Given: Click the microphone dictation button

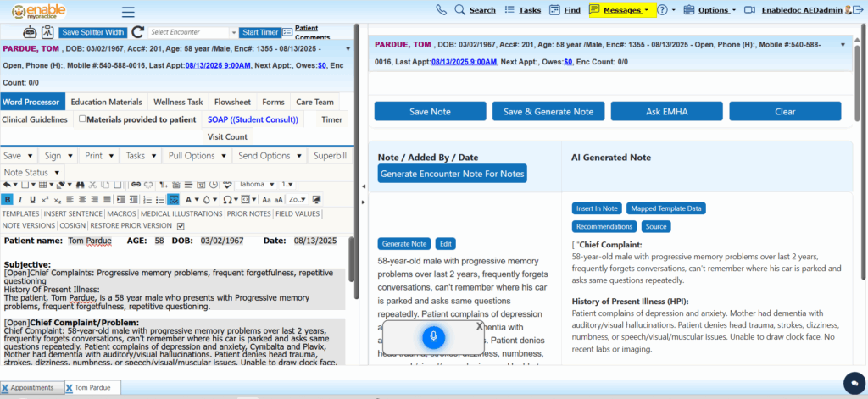Looking at the screenshot, I should pos(433,337).
